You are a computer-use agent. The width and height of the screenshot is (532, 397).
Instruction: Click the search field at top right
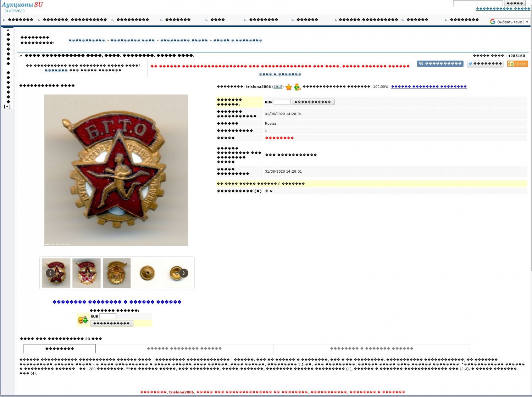pyautogui.click(x=477, y=3)
